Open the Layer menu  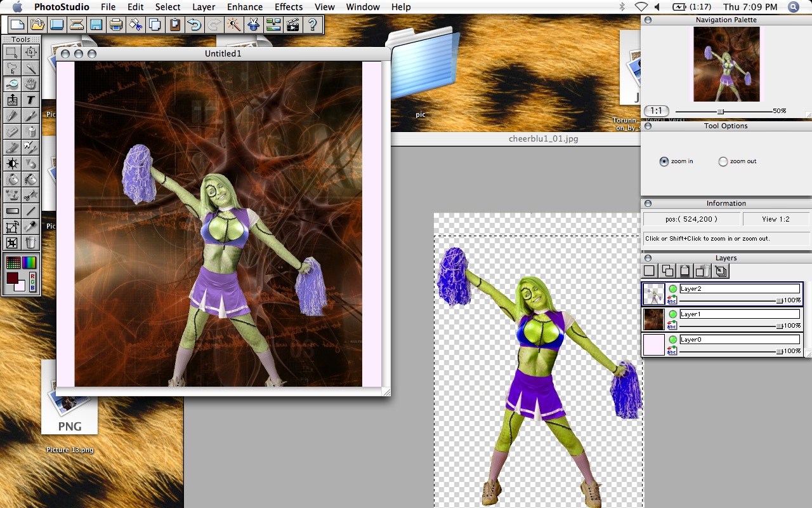click(204, 7)
